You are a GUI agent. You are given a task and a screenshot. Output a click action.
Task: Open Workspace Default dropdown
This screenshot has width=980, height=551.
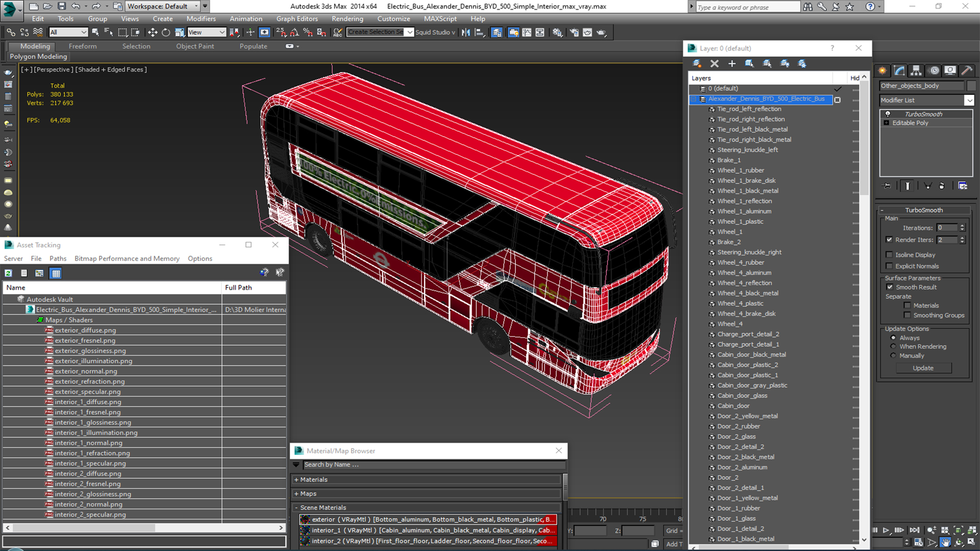[162, 6]
